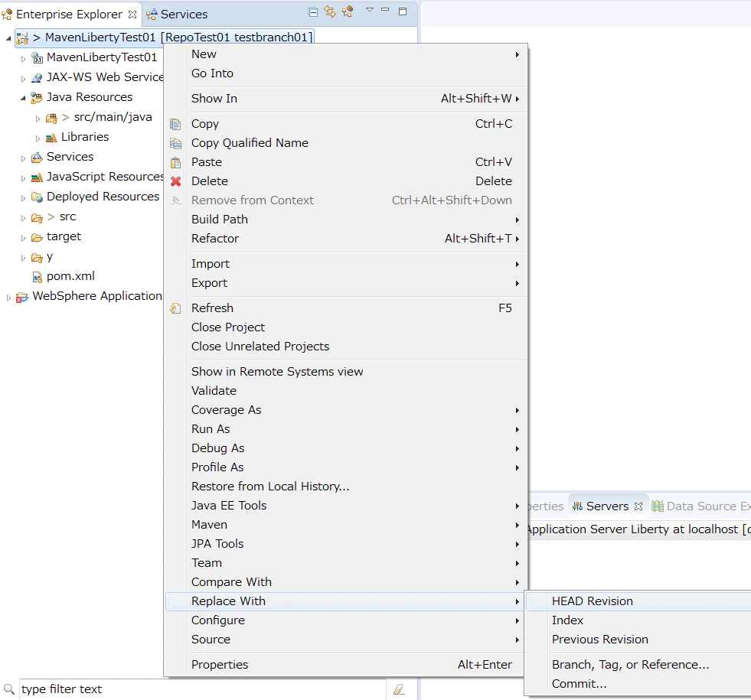Viewport: 751px width, 700px height.
Task: Choose HEAD Revision from Replace With submenu
Action: click(x=638, y=601)
